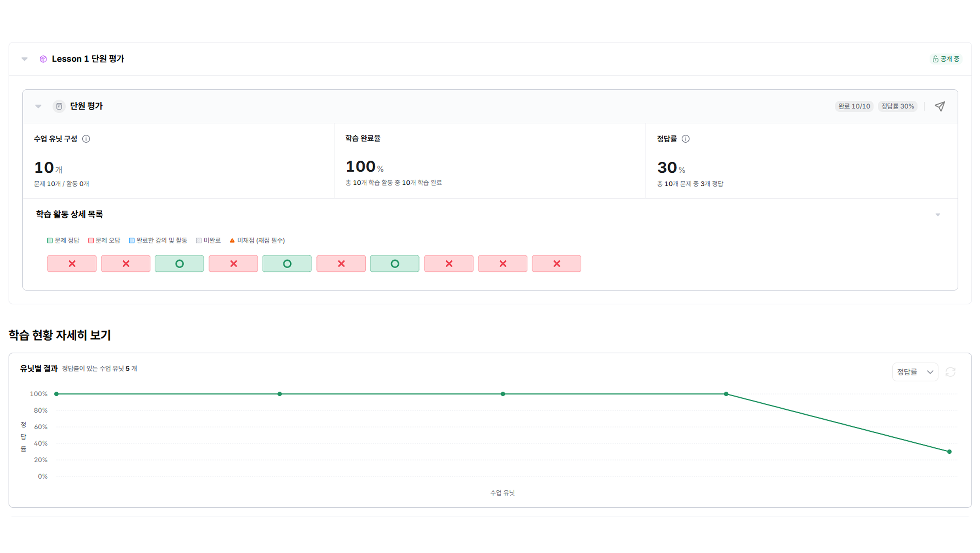Toggle the 문제 오답 legend checkbox
Image resolution: width=980 pixels, height=553 pixels.
tap(91, 240)
